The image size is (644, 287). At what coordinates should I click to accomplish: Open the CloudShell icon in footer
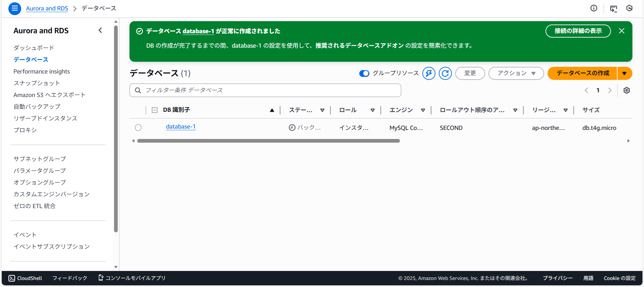[12, 278]
